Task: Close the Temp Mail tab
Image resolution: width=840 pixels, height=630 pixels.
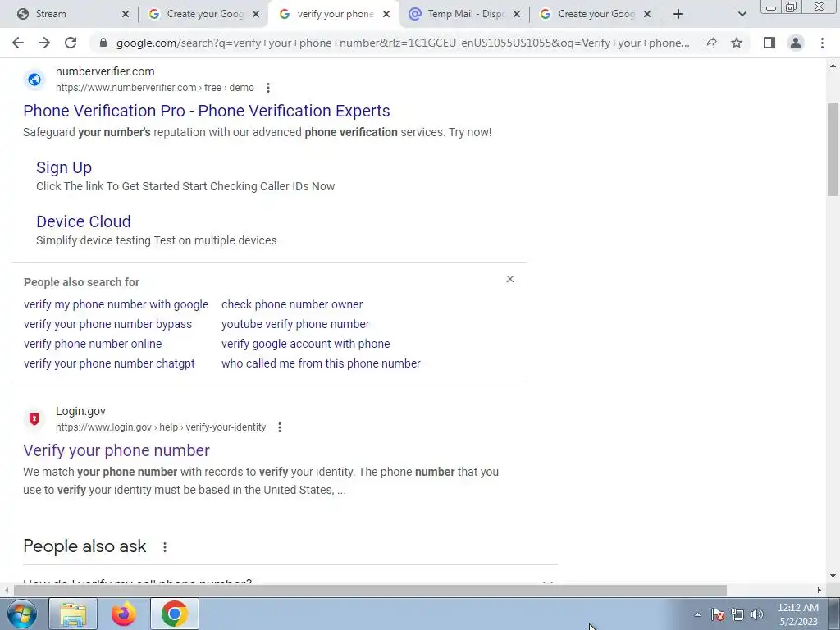Action: 517,14
